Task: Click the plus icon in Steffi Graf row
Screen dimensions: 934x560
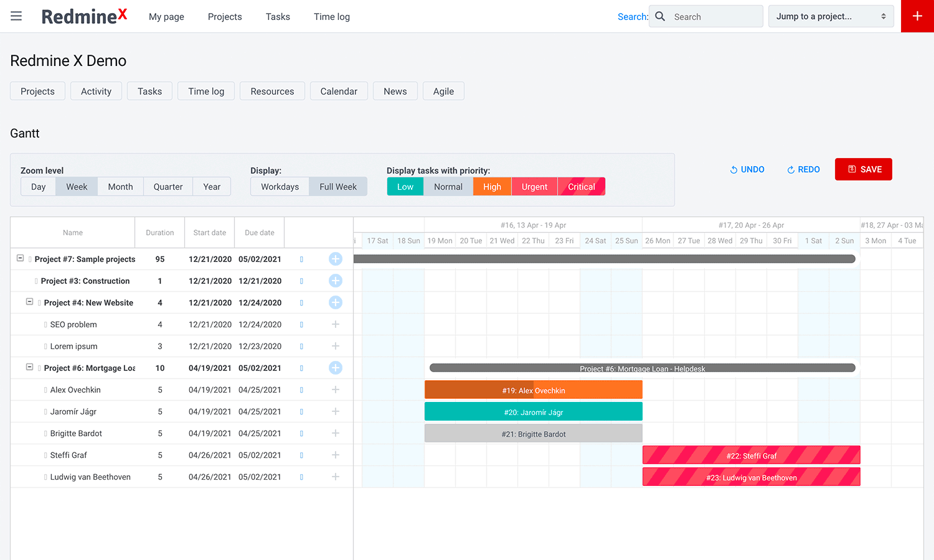Action: [x=336, y=455]
